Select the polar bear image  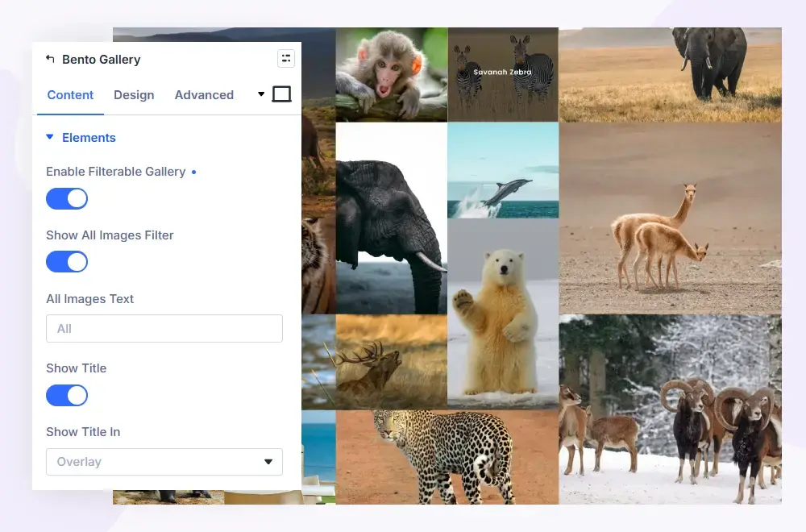[503, 314]
